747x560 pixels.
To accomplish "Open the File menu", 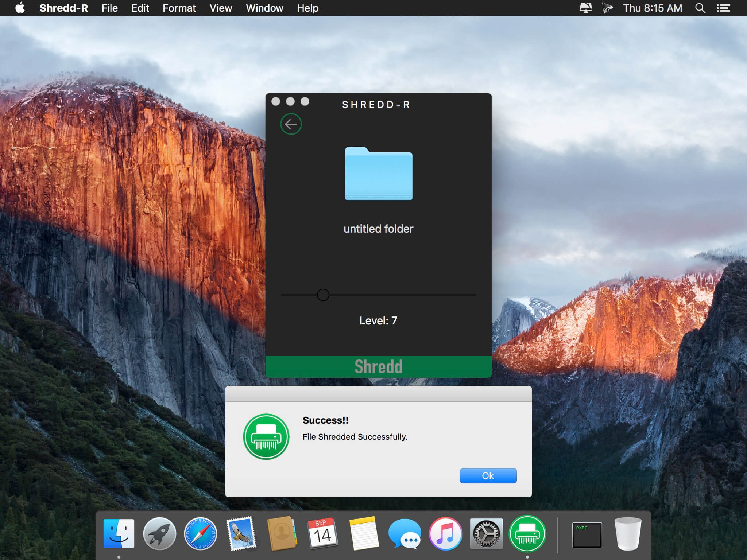I will tap(109, 8).
